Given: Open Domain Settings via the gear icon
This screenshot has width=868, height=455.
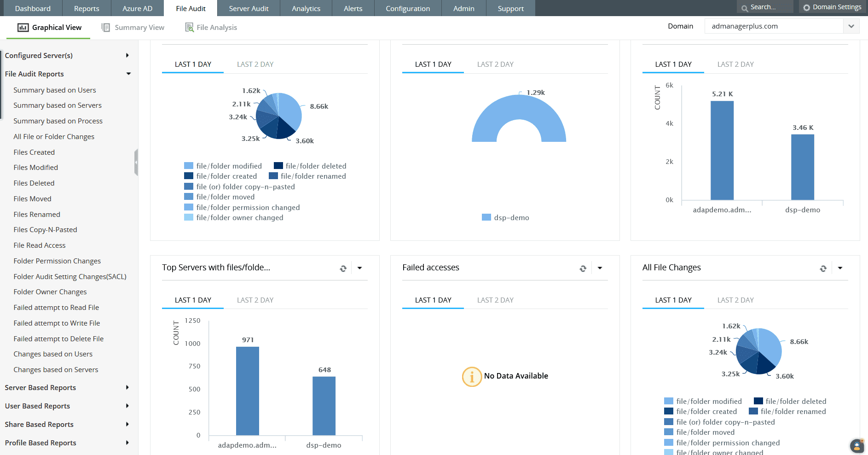Looking at the screenshot, I should pyautogui.click(x=806, y=7).
